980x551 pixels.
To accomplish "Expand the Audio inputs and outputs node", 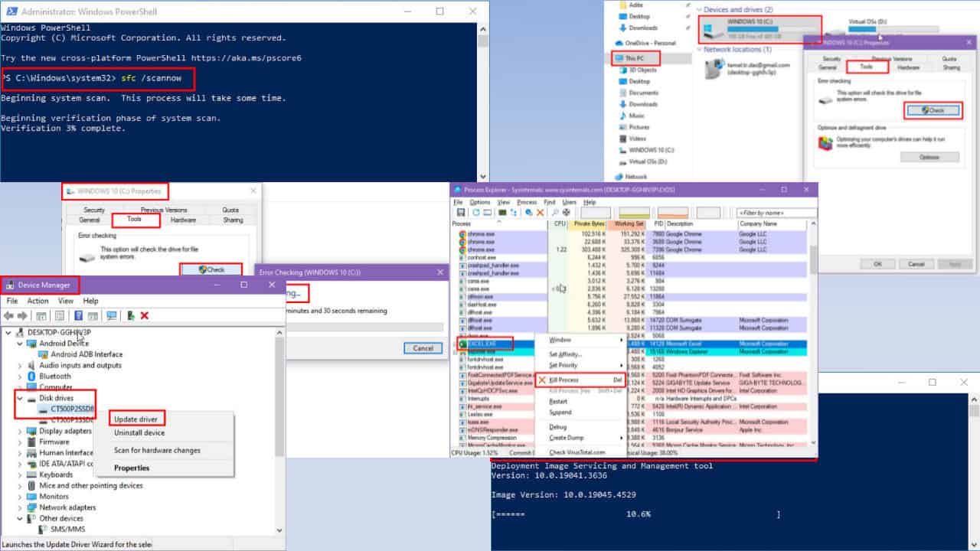I will pos(20,365).
